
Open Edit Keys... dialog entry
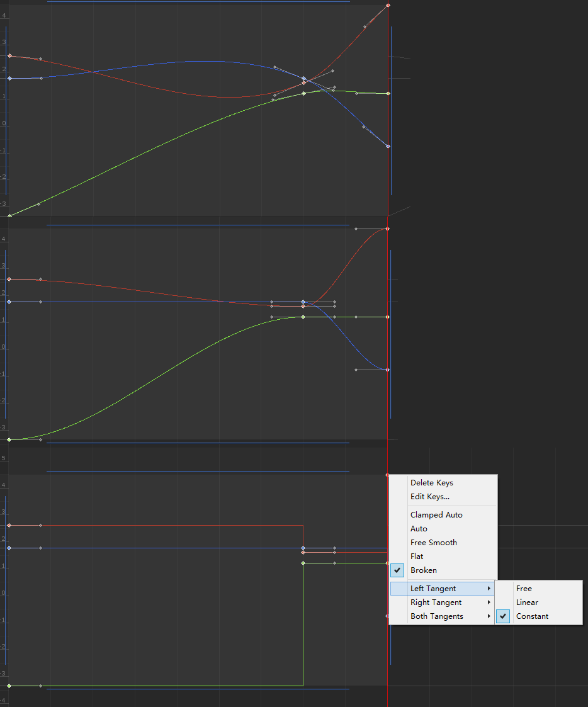[x=443, y=497]
